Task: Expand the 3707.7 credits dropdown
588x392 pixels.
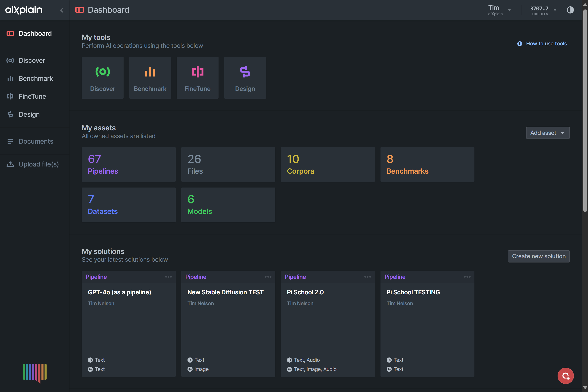Action: pos(543,10)
